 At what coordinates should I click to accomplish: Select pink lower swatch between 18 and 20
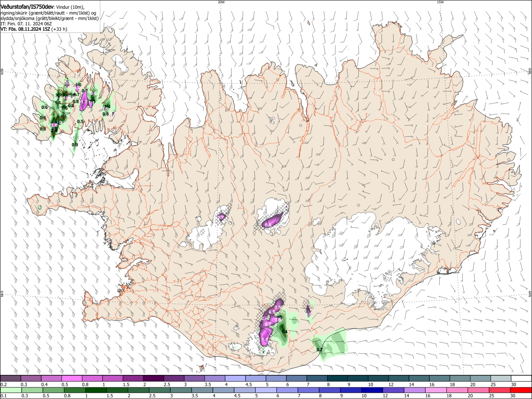click(457, 390)
